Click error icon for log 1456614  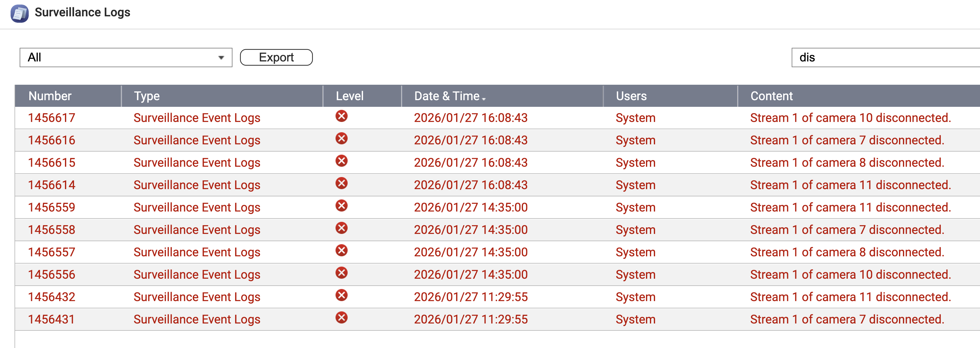click(341, 183)
